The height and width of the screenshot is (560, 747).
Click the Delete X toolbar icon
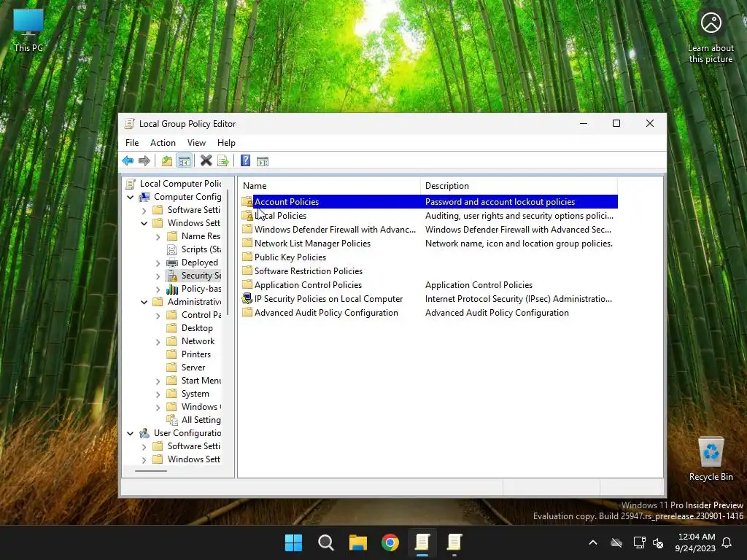coord(206,161)
